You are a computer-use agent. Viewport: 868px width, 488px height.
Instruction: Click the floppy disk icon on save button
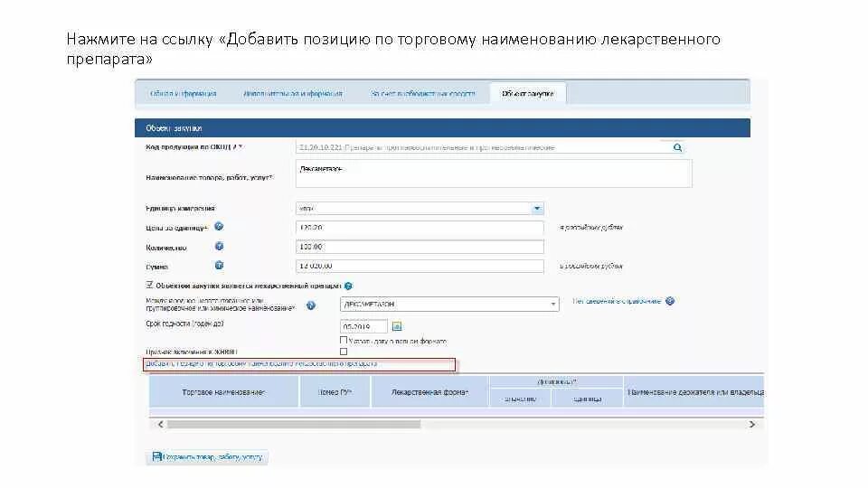(x=156, y=456)
